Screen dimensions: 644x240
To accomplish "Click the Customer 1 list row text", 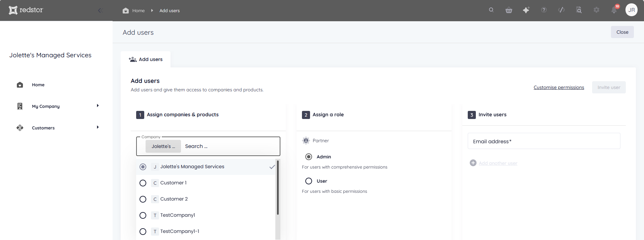I will pyautogui.click(x=173, y=183).
